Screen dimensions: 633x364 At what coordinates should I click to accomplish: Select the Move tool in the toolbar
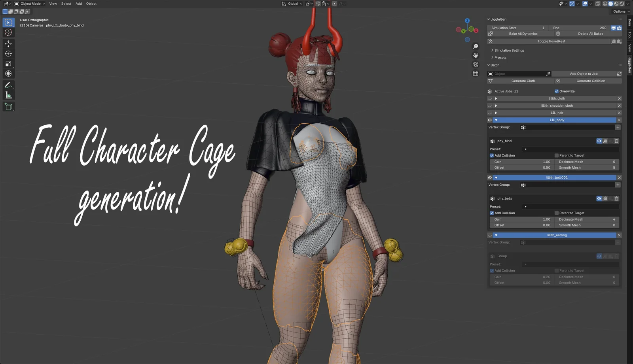click(8, 43)
